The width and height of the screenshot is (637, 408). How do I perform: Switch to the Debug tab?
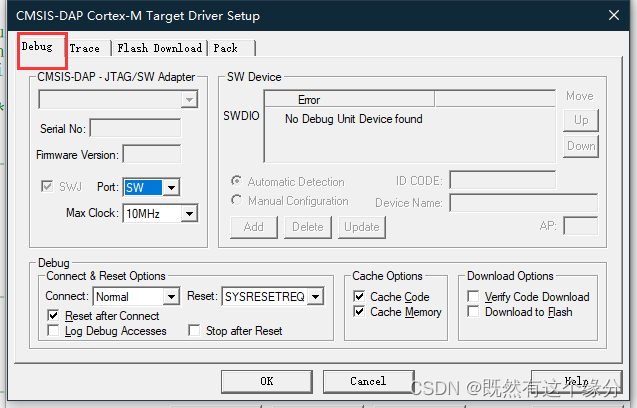pos(37,47)
